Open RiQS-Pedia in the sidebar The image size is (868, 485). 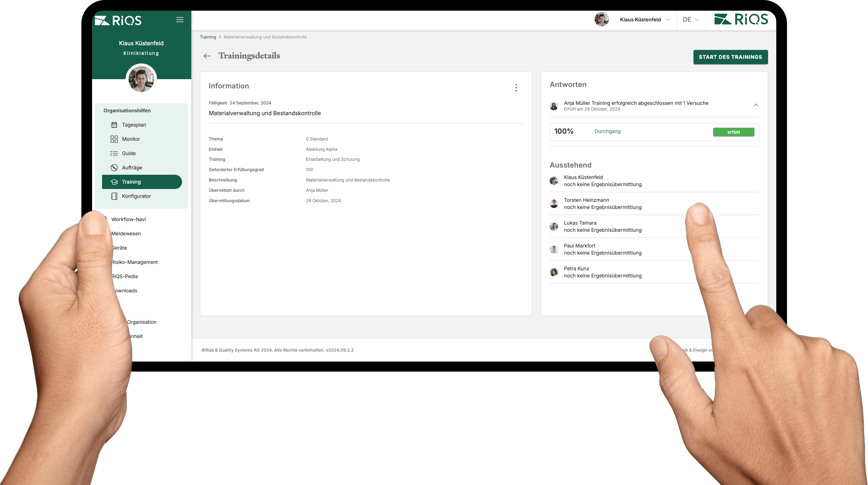coord(125,276)
